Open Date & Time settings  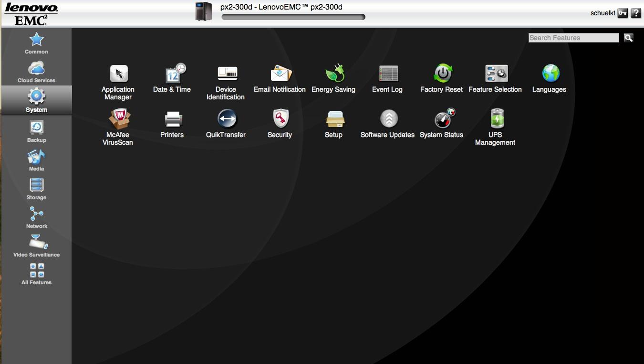pyautogui.click(x=172, y=74)
